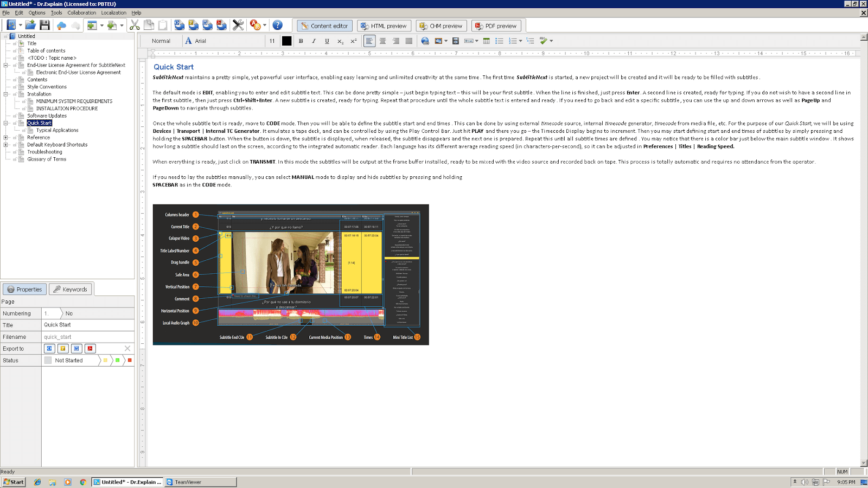Set status with the red square

tap(129, 360)
